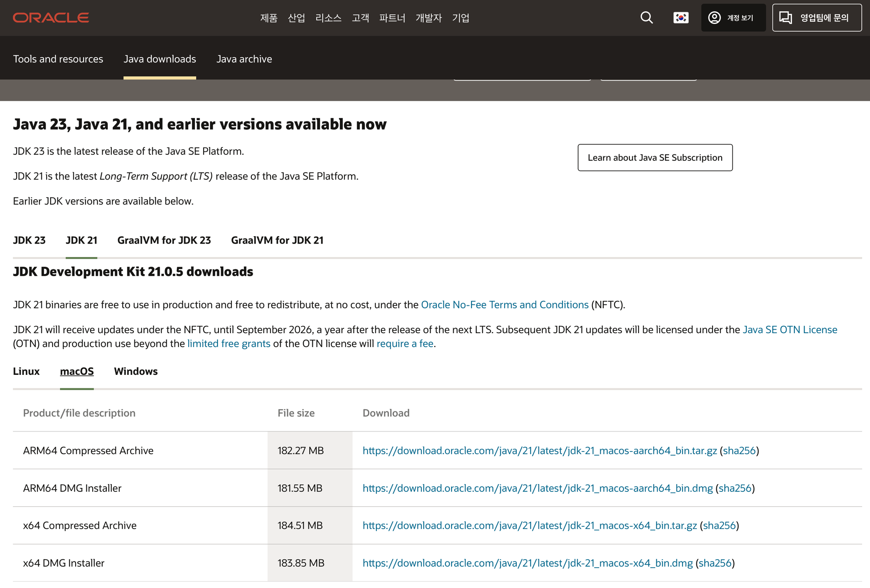Screen dimensions: 870x588
Task: Click the Oracle logo
Action: [x=51, y=18]
